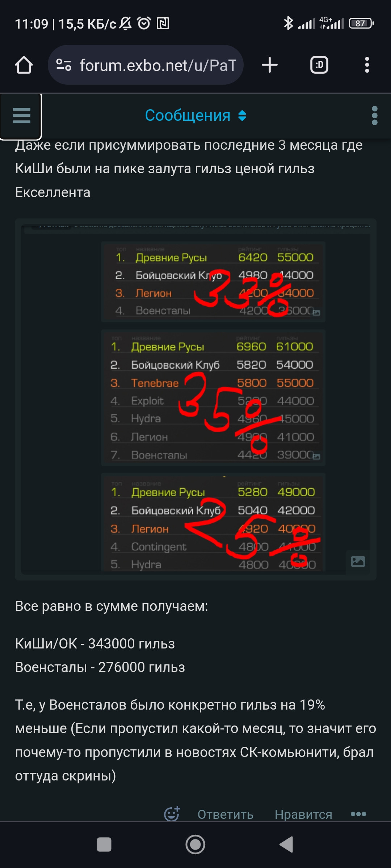391x868 pixels.
Task: Tap Android back triangle button
Action: (x=286, y=845)
